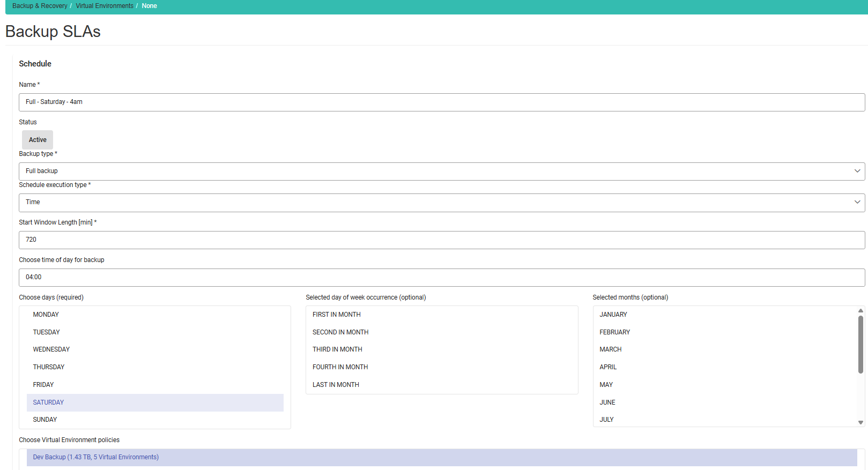Image resolution: width=868 pixels, height=470 pixels.
Task: Click months list scroll up arrow
Action: coord(860,311)
